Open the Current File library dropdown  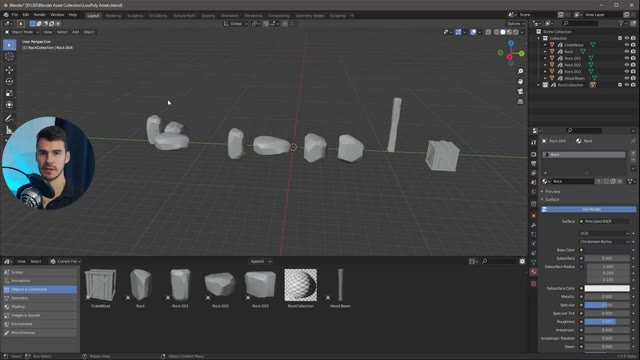[66, 261]
